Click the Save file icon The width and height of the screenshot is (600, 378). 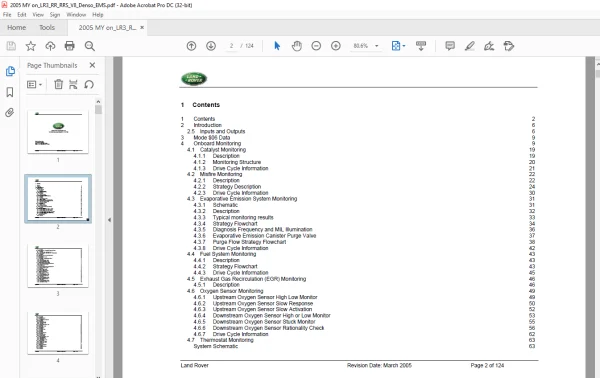[11, 46]
